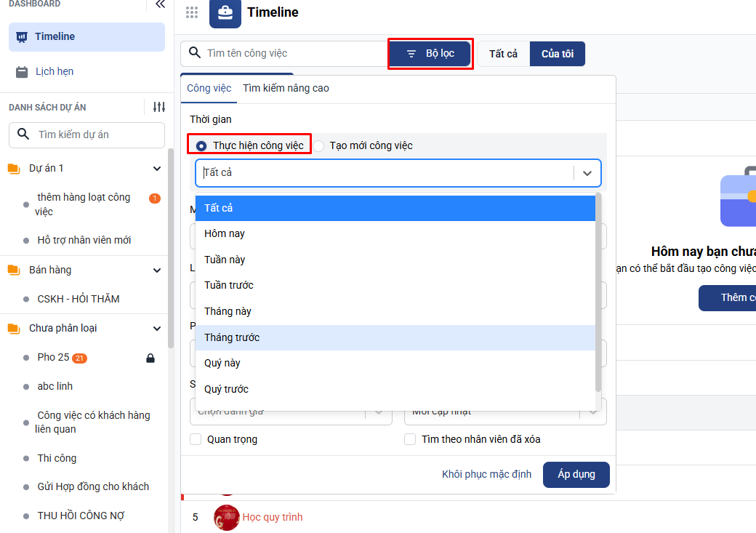Click the Học quy trình avatar

click(226, 517)
